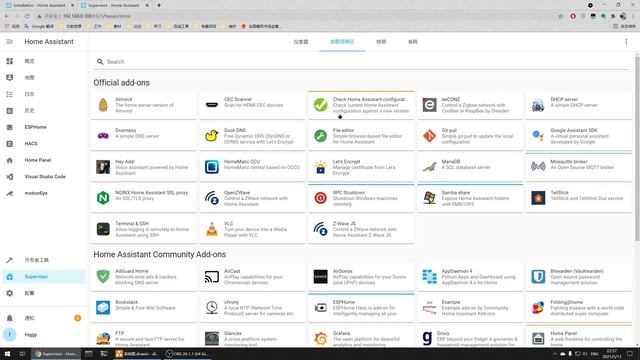Open the Let's Encrypt add-on icon
The height and width of the screenshot is (360, 640).
[320, 167]
